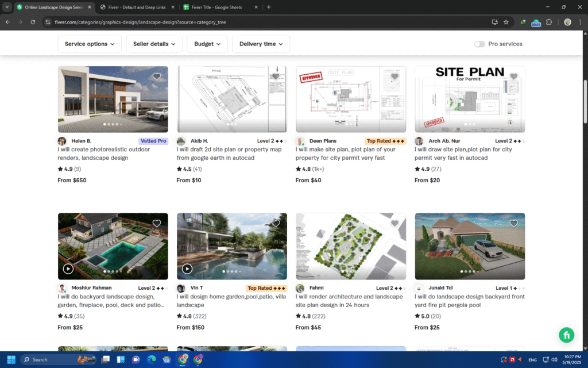This screenshot has height=368, width=588.
Task: Play video on Moshiur Rahman's gig
Action: [x=68, y=269]
